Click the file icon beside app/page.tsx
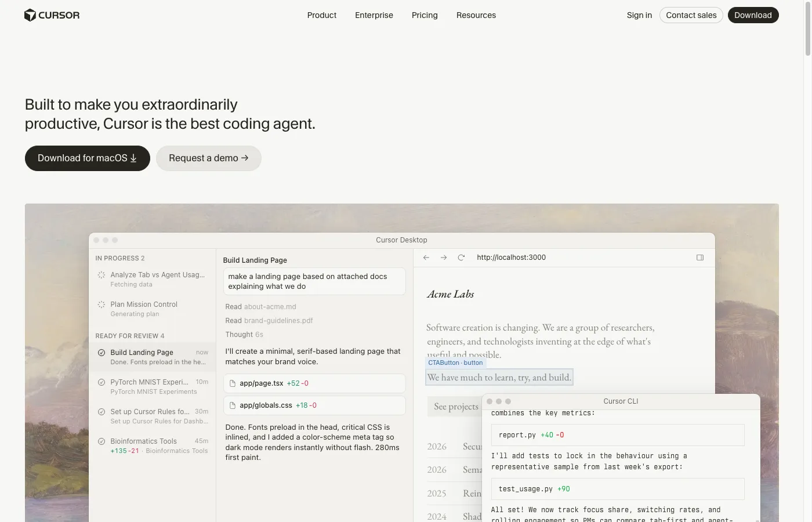Image resolution: width=812 pixels, height=522 pixels. pyautogui.click(x=233, y=383)
